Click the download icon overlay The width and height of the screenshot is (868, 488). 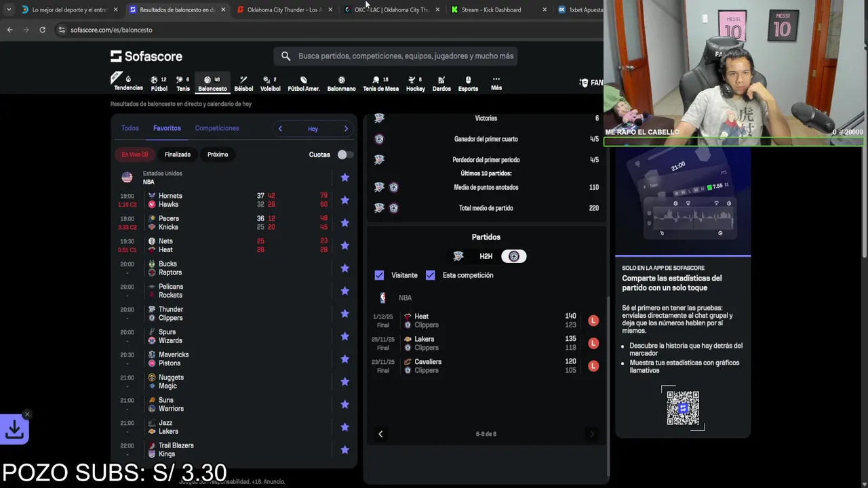pyautogui.click(x=14, y=429)
